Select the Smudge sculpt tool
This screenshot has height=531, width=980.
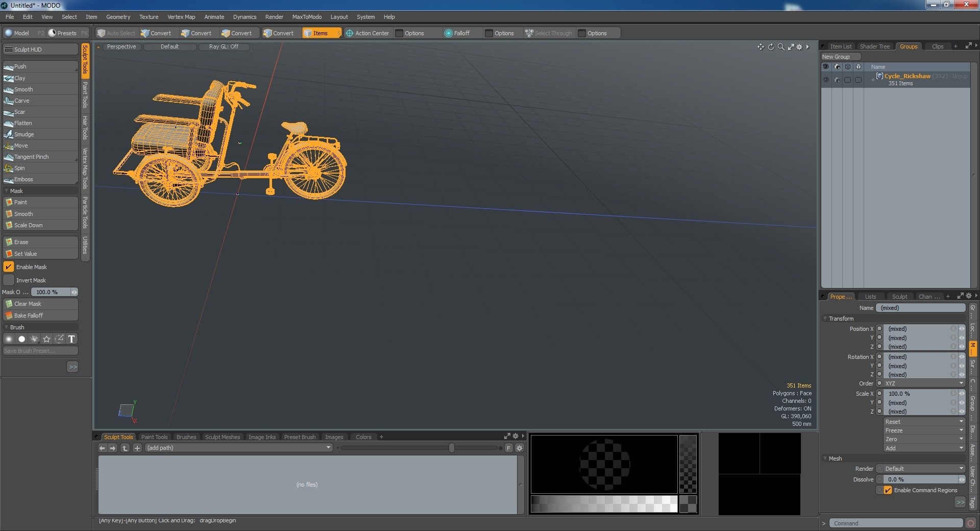coord(40,134)
